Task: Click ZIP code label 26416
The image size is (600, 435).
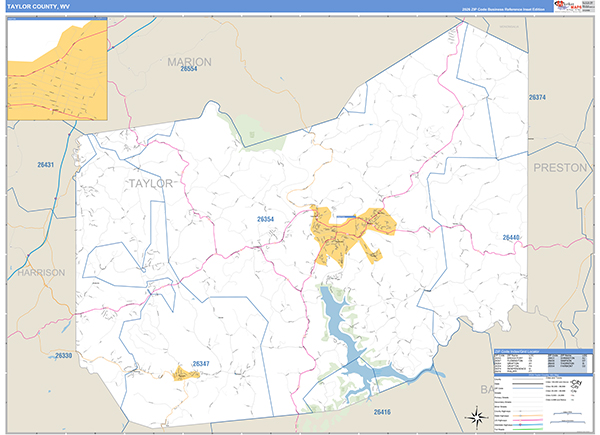Action: [x=382, y=412]
